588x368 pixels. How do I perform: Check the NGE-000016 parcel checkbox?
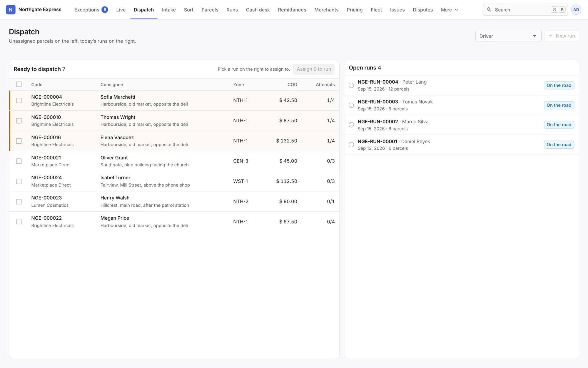click(x=19, y=141)
